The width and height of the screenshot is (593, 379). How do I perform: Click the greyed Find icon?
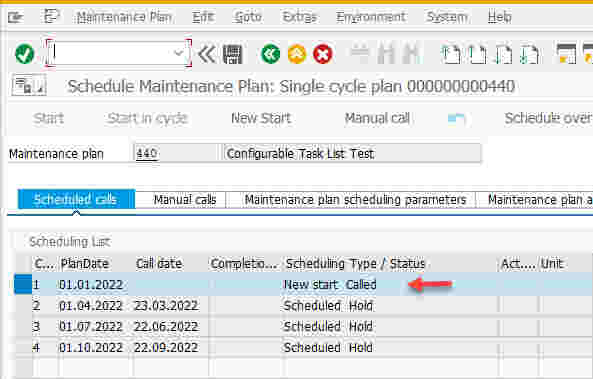386,54
